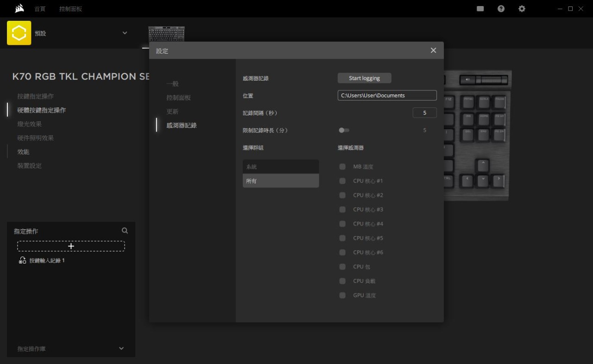Check the CPU 負載 sensor box

(x=342, y=281)
